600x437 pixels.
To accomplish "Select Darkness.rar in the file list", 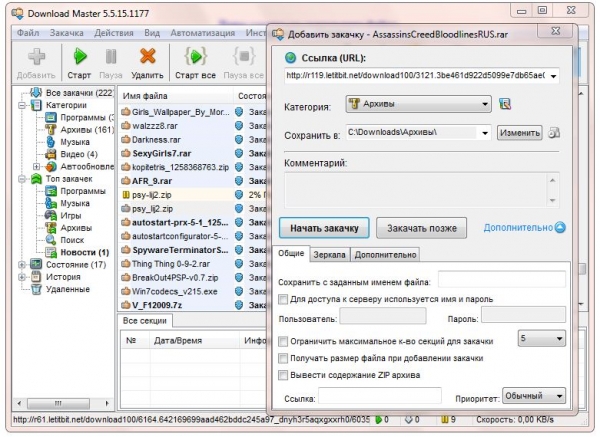I will (x=156, y=140).
